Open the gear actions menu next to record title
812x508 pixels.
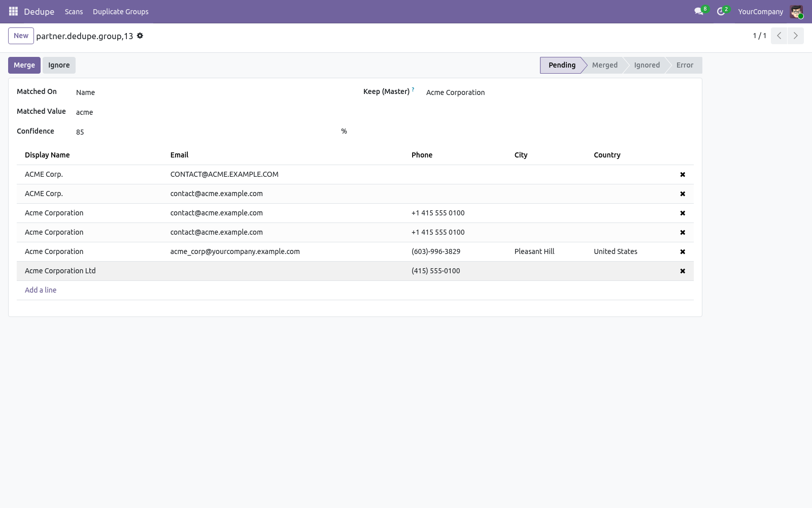[140, 36]
